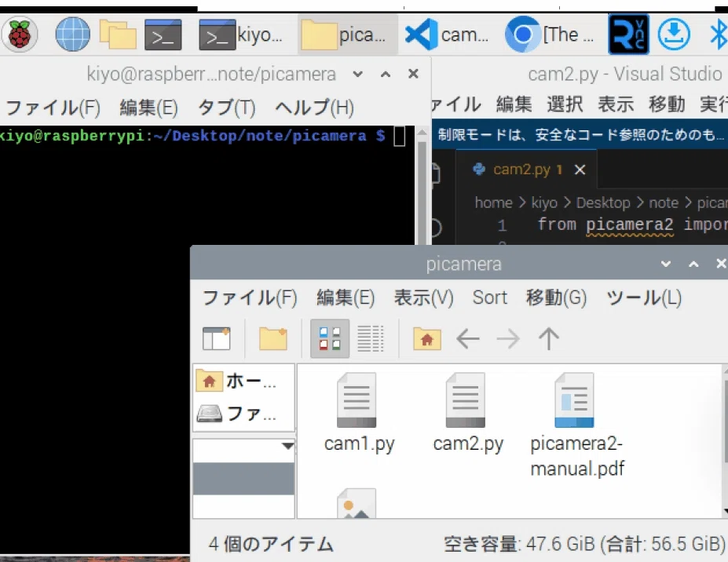Image resolution: width=728 pixels, height=562 pixels.
Task: Open VS Code's 選択 menu
Action: click(565, 104)
